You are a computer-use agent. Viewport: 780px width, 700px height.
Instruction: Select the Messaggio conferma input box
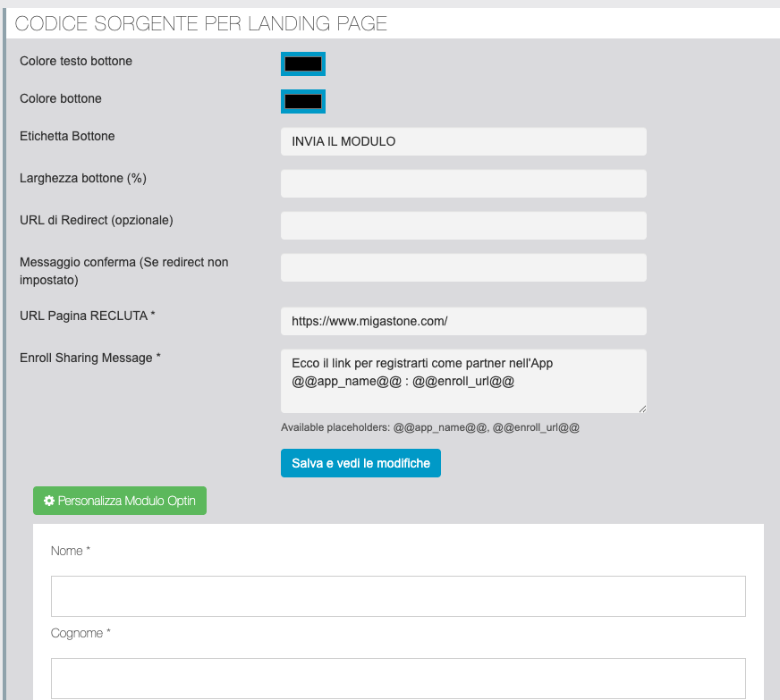(x=463, y=267)
